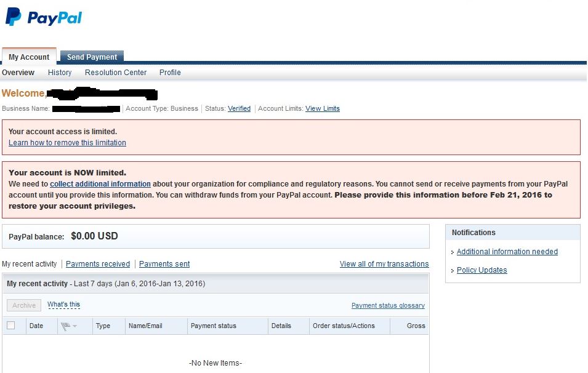588x373 pixels.
Task: Open the Payment status glossary
Action: pos(388,305)
